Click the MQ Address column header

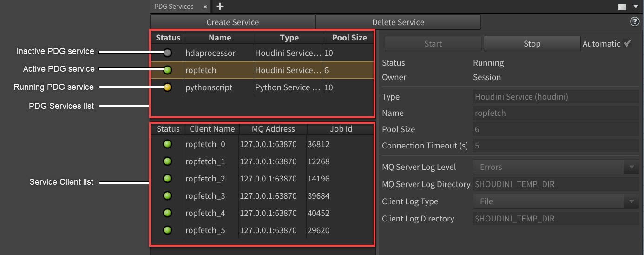(273, 129)
